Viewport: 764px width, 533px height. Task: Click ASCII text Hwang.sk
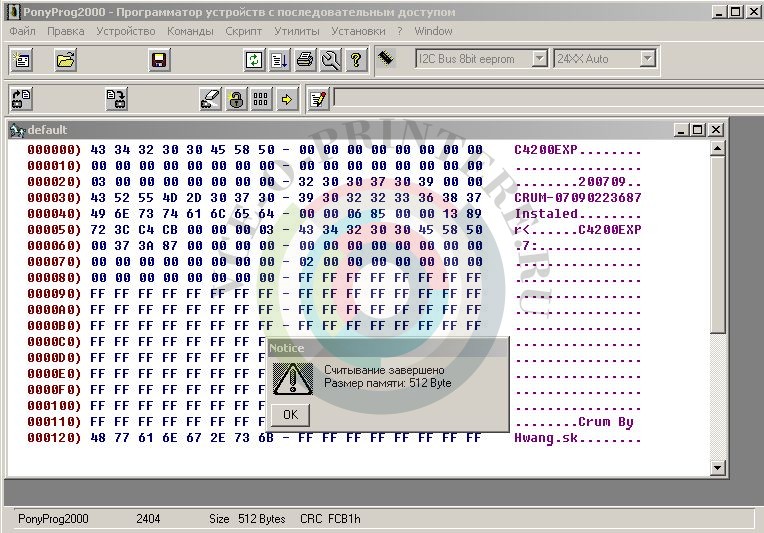(x=546, y=438)
